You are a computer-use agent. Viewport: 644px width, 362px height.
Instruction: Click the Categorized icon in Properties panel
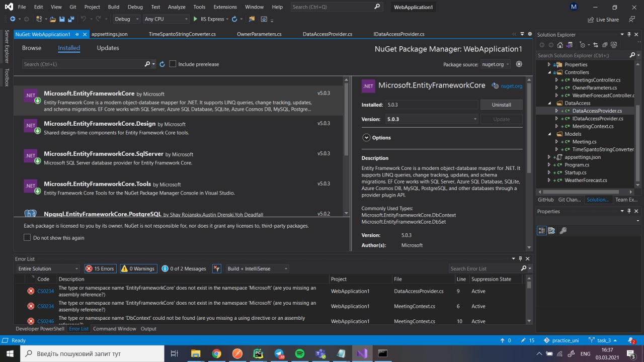(x=542, y=230)
